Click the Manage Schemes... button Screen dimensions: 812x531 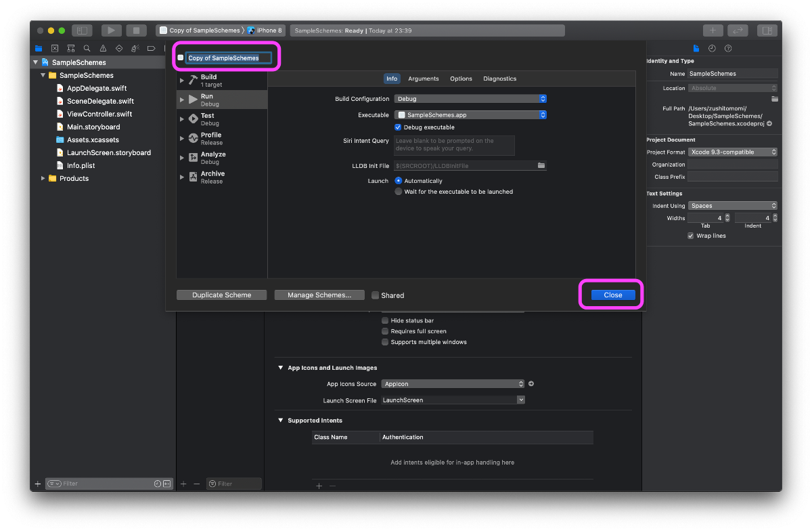pyautogui.click(x=319, y=295)
